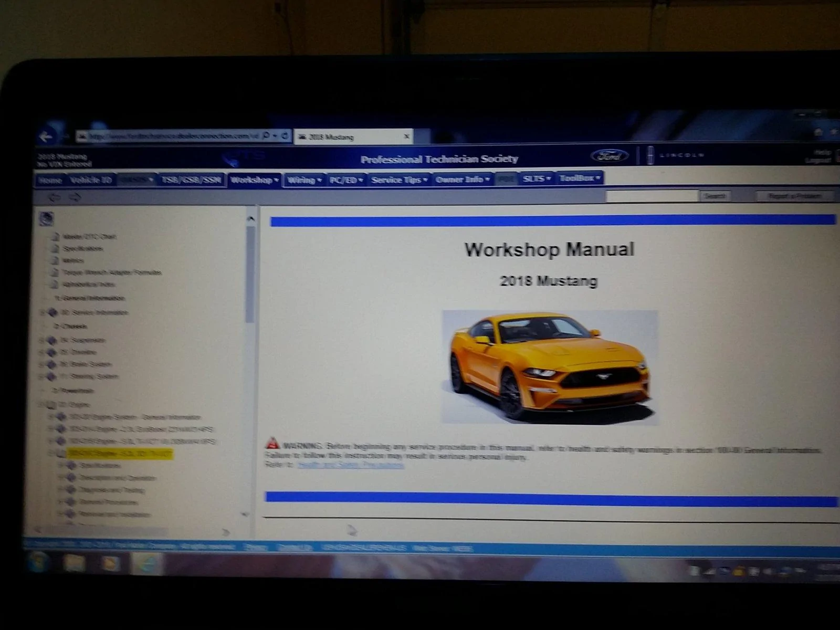Click the Driveline book icon
The image size is (840, 630).
51,352
